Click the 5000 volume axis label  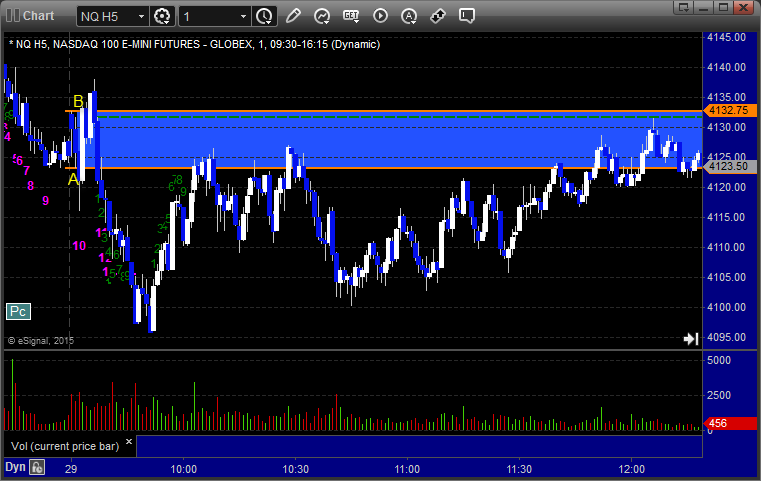719,360
